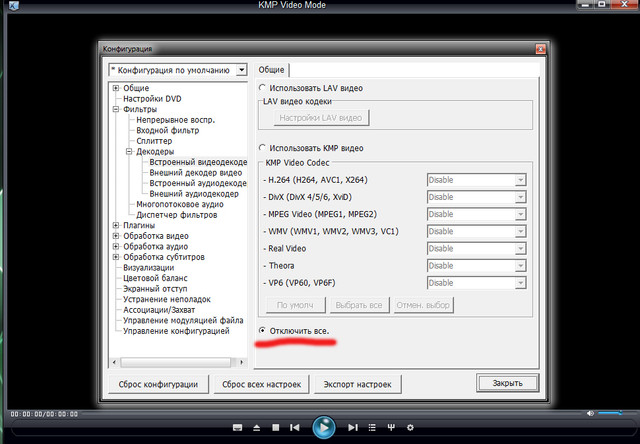Select Встроенный аудиодекодер in the tree

click(198, 183)
